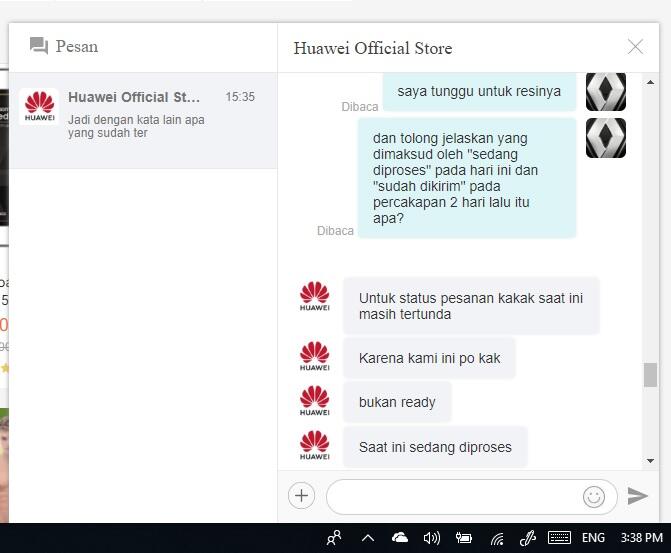
Task: Click 'Dibaca' status below the long question message
Action: (335, 231)
